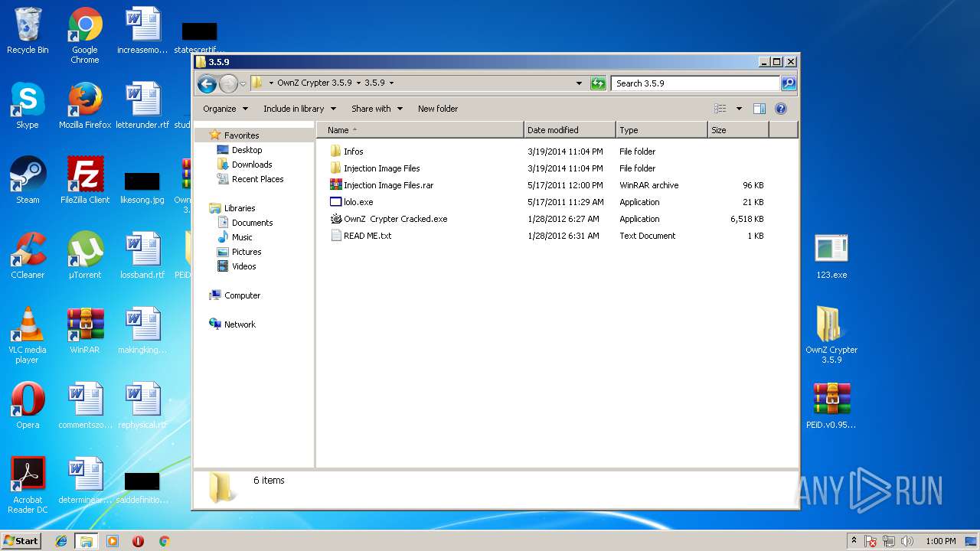Open the Documents library
This screenshot has width=980, height=551.
[252, 223]
